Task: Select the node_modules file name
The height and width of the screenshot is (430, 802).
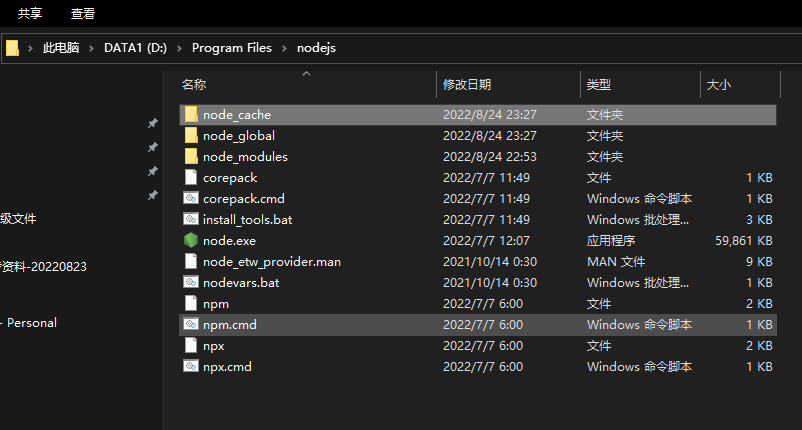Action: click(246, 157)
